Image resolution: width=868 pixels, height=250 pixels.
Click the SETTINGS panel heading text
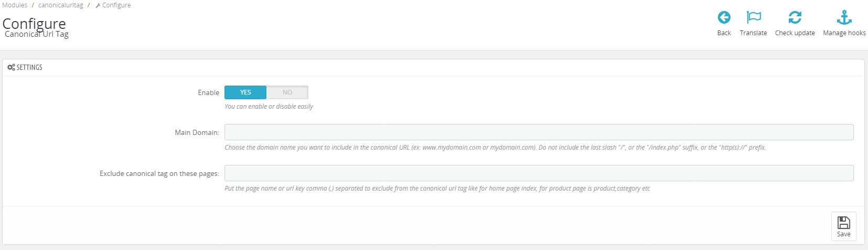tap(29, 67)
